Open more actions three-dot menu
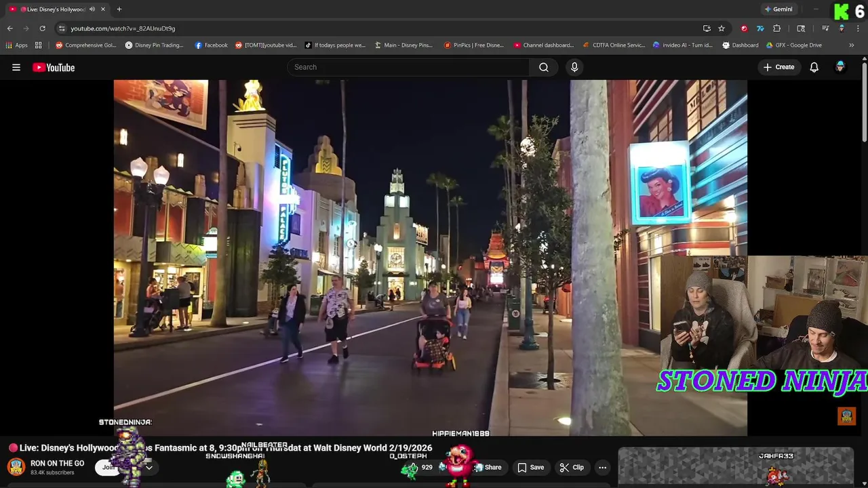868x488 pixels. click(x=602, y=467)
